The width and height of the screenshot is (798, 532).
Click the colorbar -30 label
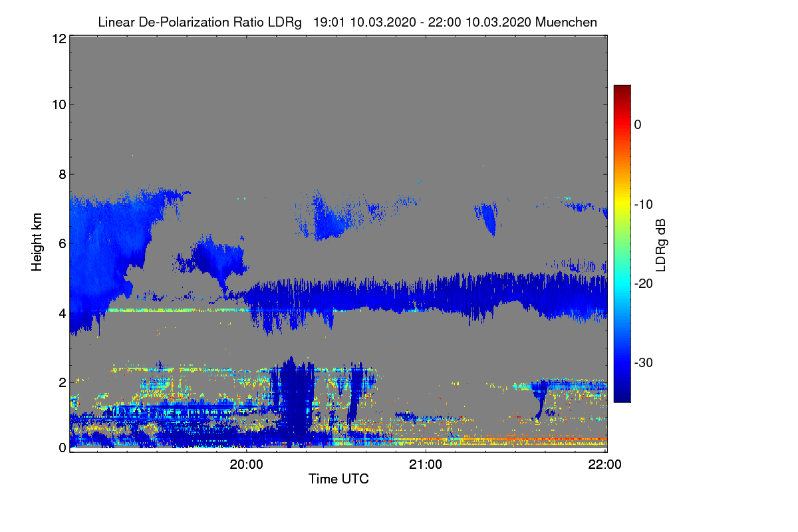[x=643, y=363]
